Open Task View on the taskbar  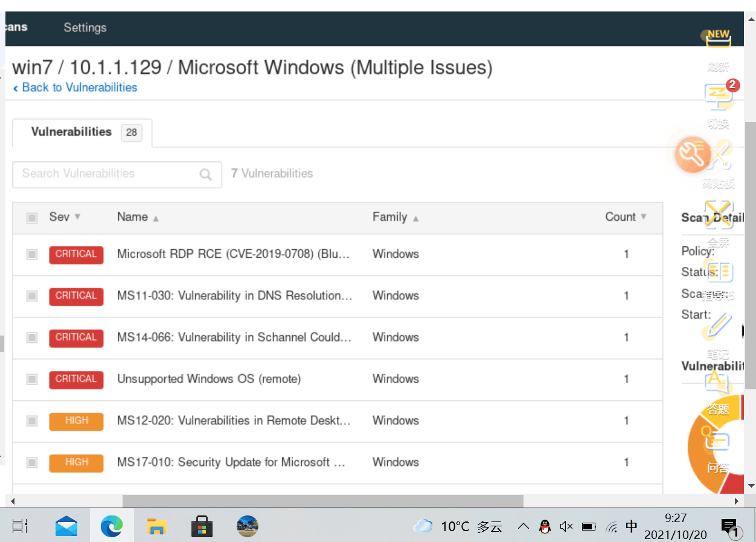coord(20,526)
